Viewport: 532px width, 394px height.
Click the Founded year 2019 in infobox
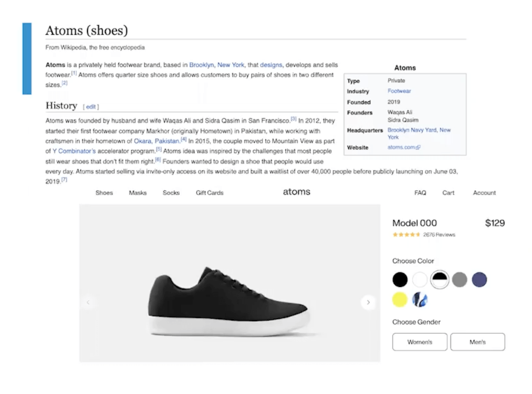(394, 102)
